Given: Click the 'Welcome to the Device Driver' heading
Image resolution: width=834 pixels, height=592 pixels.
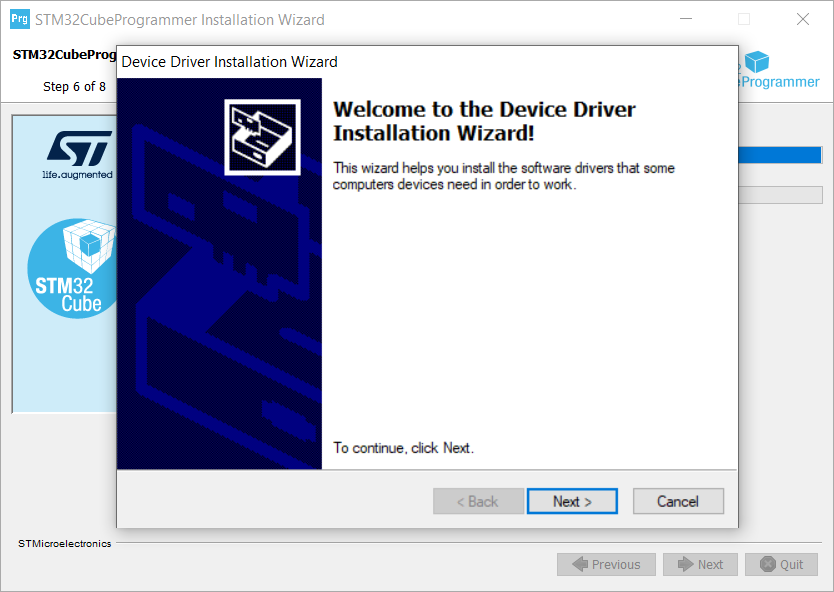Looking at the screenshot, I should pyautogui.click(x=484, y=121).
